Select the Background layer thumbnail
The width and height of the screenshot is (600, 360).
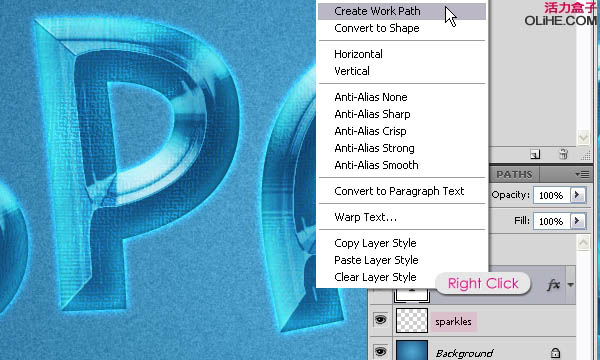point(412,350)
